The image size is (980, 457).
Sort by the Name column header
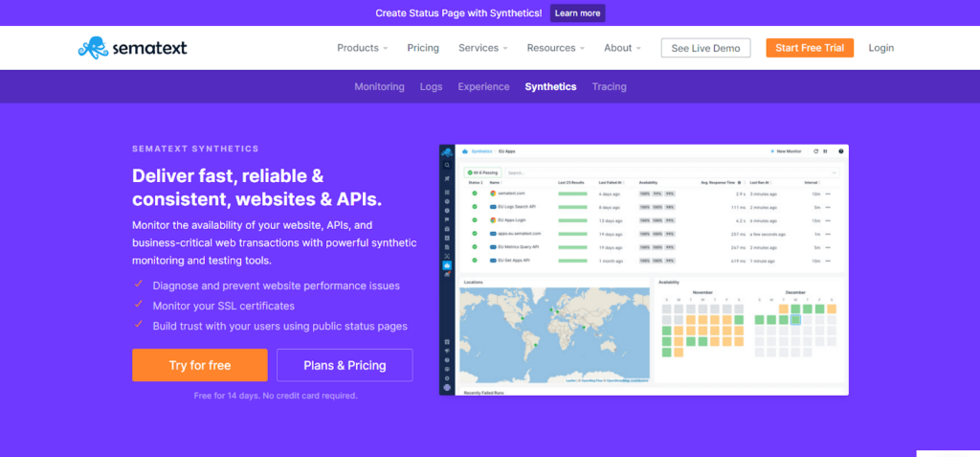(x=495, y=183)
